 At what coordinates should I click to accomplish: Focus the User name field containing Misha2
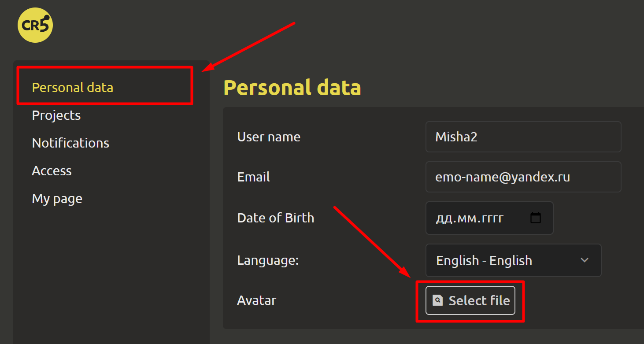[x=523, y=137]
